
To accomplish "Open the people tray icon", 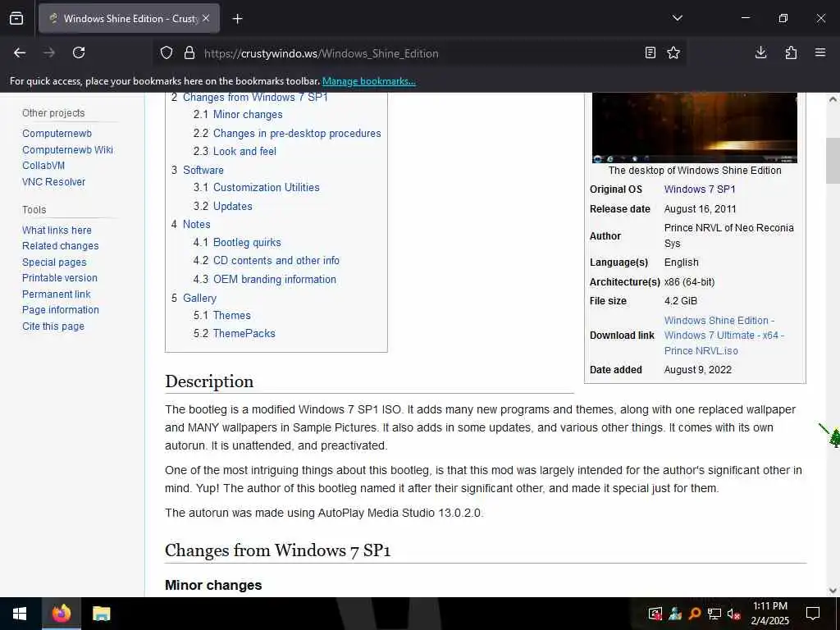I will pos(675,614).
